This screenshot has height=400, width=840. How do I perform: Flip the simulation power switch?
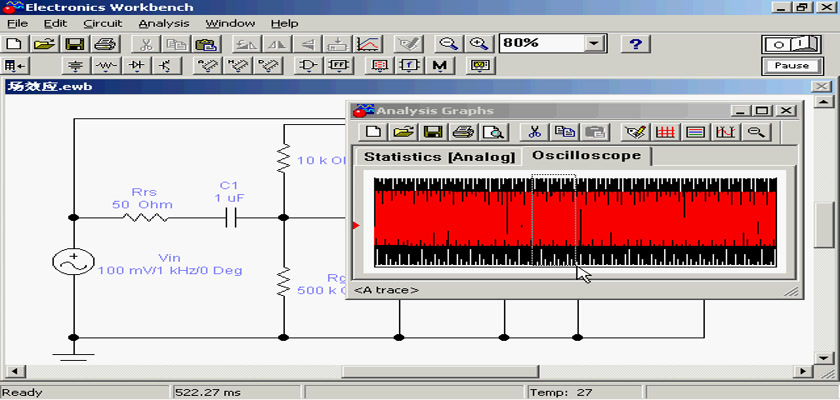pos(791,44)
